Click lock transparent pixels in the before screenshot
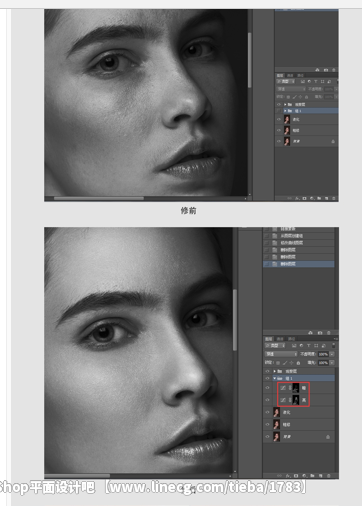 point(288,97)
